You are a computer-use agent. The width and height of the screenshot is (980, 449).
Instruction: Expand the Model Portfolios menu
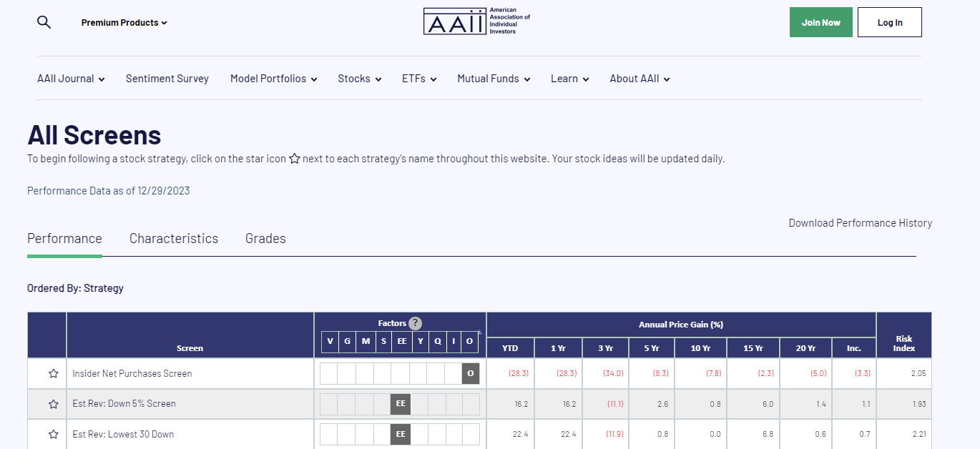(273, 79)
